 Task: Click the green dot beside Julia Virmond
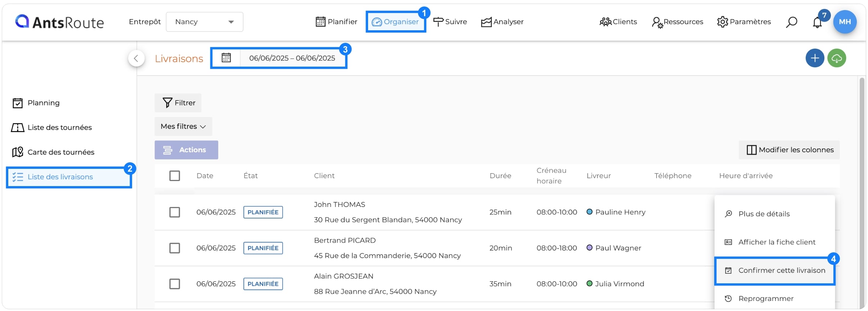coord(589,283)
